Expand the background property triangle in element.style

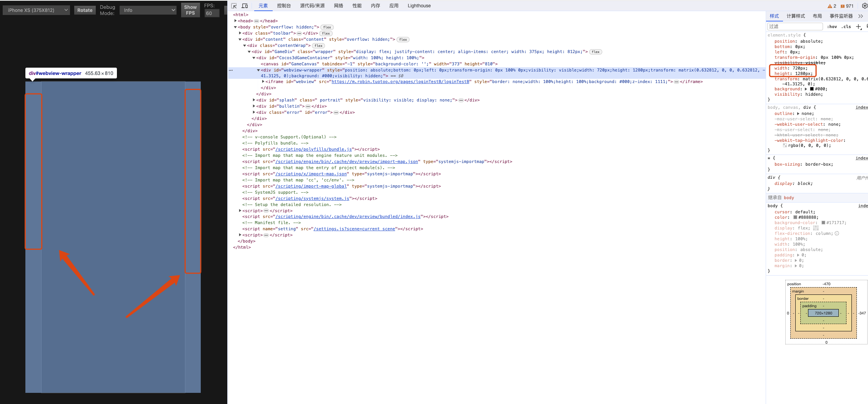coord(806,89)
